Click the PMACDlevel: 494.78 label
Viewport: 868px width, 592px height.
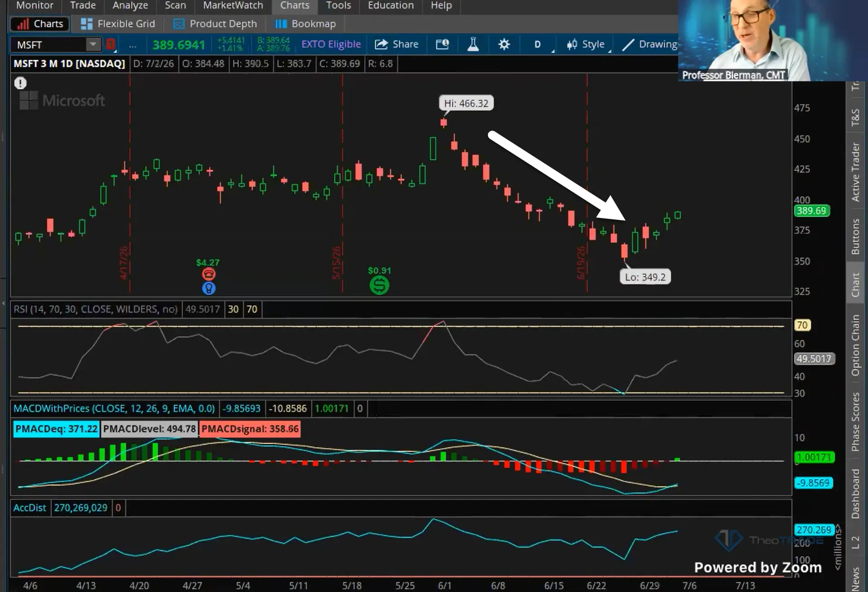tap(149, 429)
